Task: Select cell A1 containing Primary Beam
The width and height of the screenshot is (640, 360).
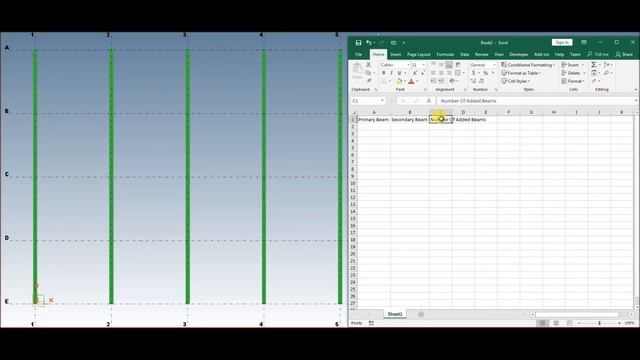Action: coord(374,120)
